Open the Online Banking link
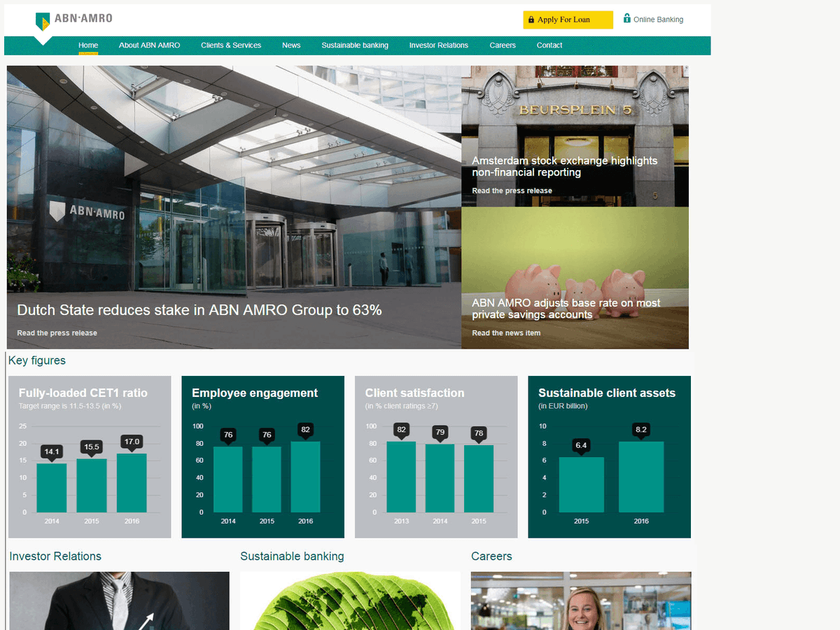 658,20
